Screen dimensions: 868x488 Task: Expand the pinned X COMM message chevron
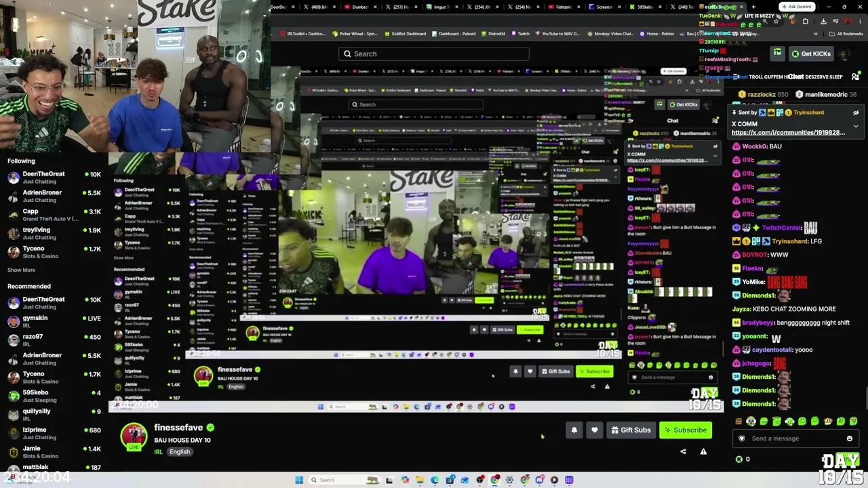point(856,126)
